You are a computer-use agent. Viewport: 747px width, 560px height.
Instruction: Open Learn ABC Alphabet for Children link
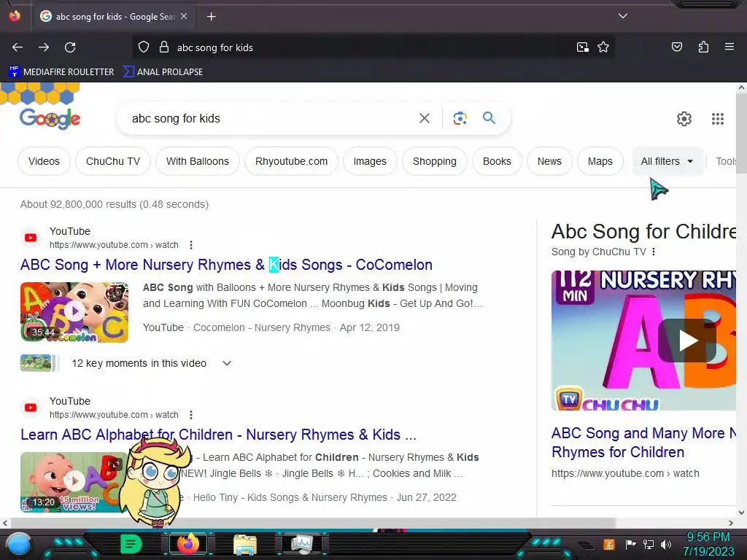(x=218, y=435)
